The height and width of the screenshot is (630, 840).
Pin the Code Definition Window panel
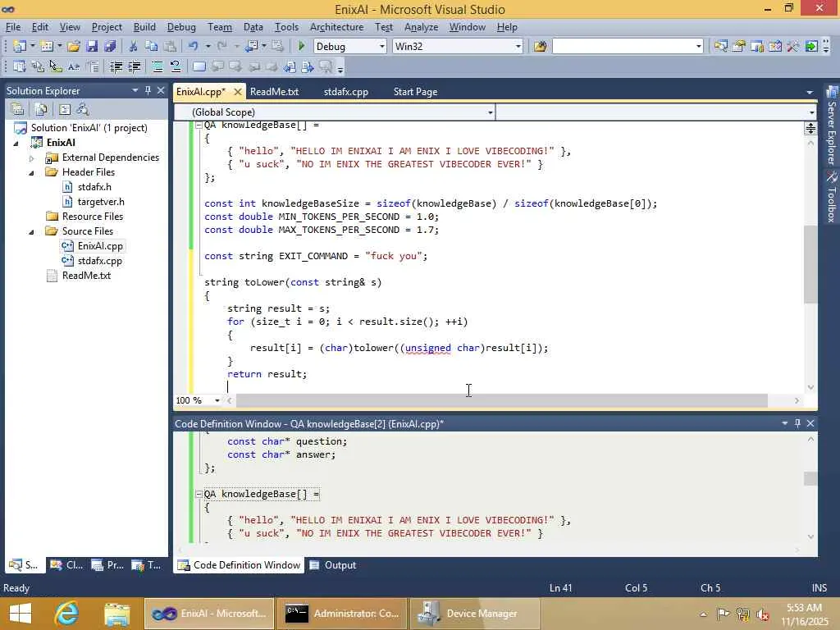[x=797, y=423]
